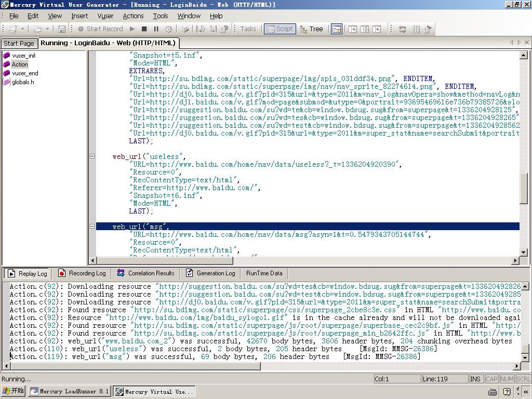532x399 pixels.
Task: Open the Edit menu
Action: [33, 16]
